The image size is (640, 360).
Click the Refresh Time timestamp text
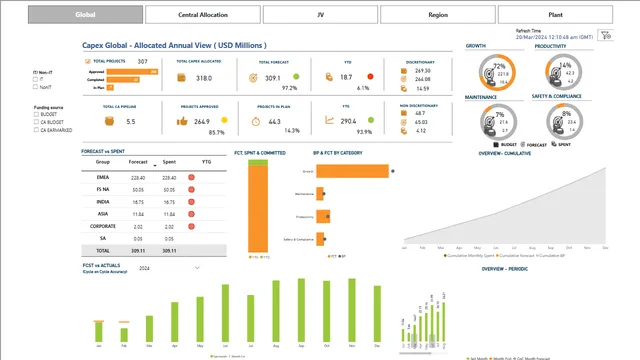tap(554, 37)
